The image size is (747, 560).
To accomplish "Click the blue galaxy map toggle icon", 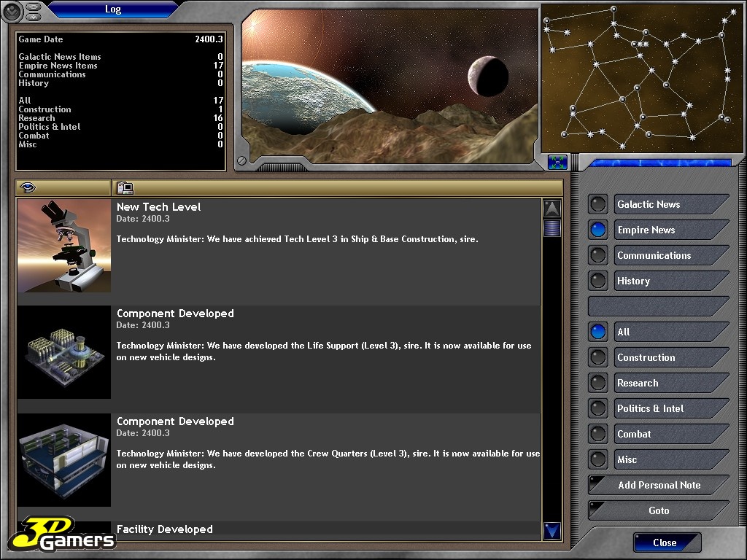I will (557, 162).
